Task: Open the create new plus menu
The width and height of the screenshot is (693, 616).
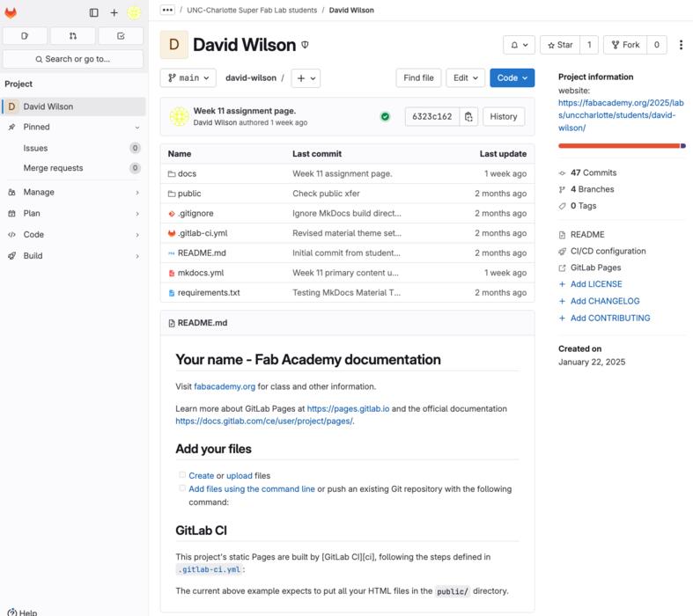Action: [114, 13]
